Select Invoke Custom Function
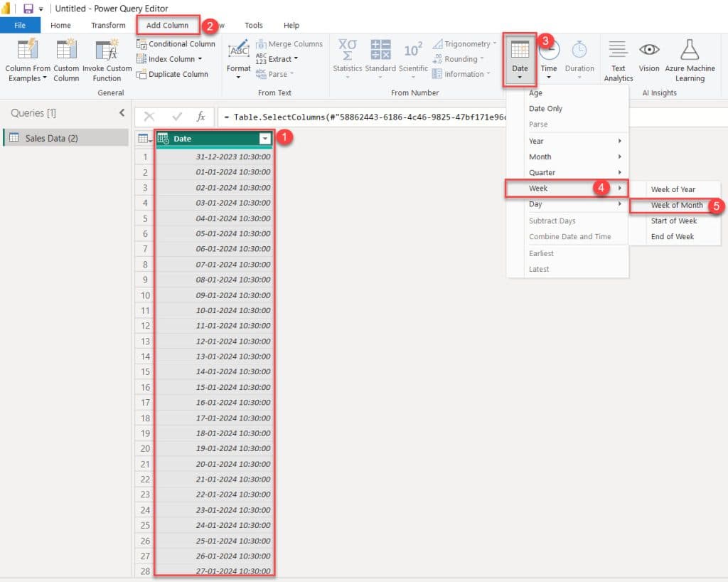The height and width of the screenshot is (582, 728). coord(107,60)
